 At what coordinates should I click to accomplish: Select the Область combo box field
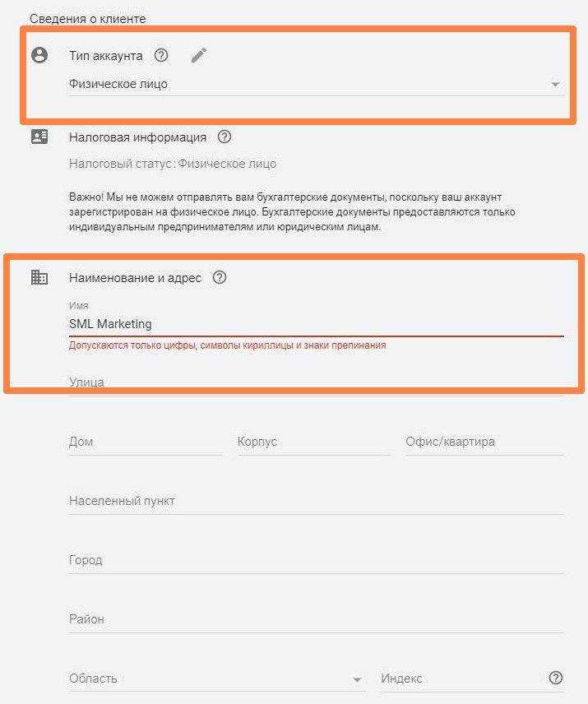pyautogui.click(x=217, y=679)
